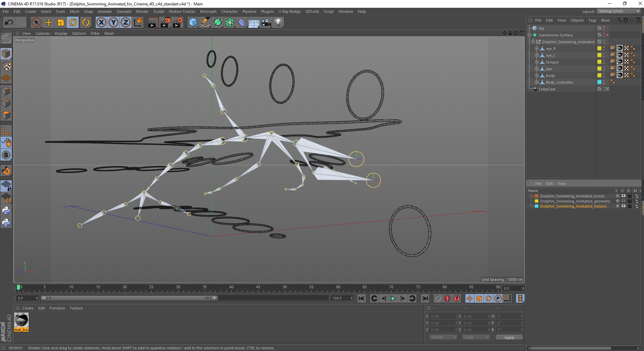Open material manager Texture menu
644x351 pixels.
(76, 308)
